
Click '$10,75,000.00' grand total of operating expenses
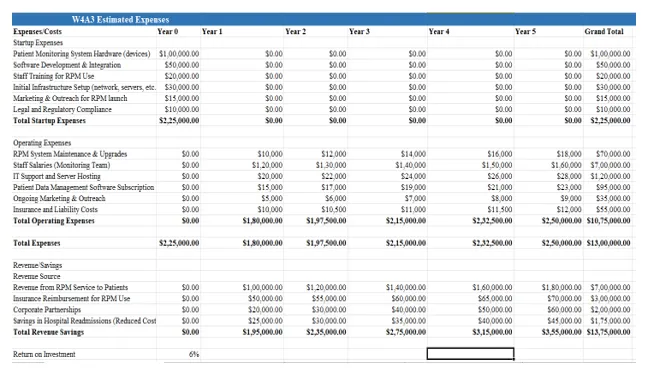[609, 221]
